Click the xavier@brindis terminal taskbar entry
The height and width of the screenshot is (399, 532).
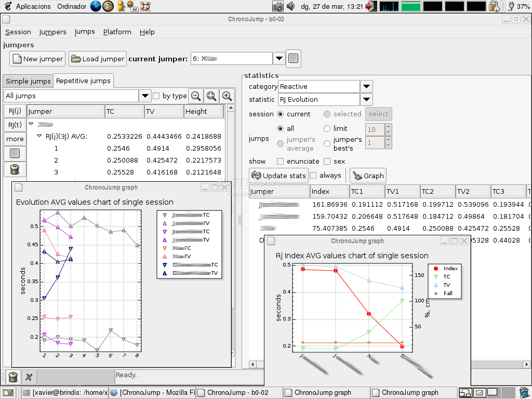65,393
